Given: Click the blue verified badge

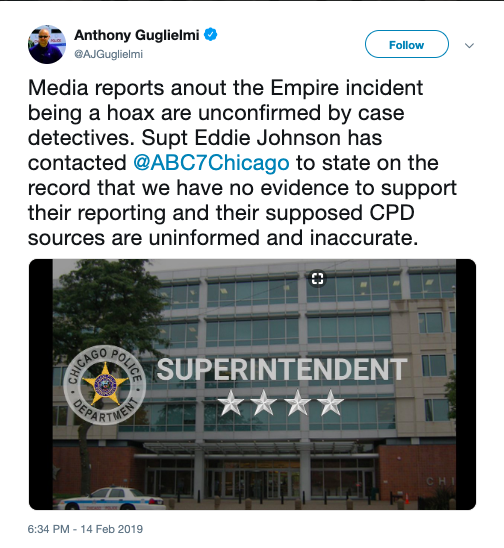Looking at the screenshot, I should click(x=210, y=35).
